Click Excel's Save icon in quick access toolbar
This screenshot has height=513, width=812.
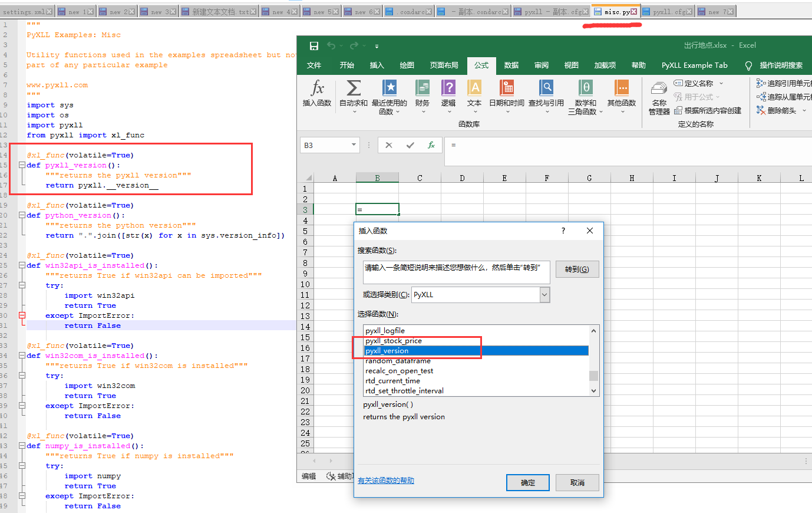(x=314, y=46)
